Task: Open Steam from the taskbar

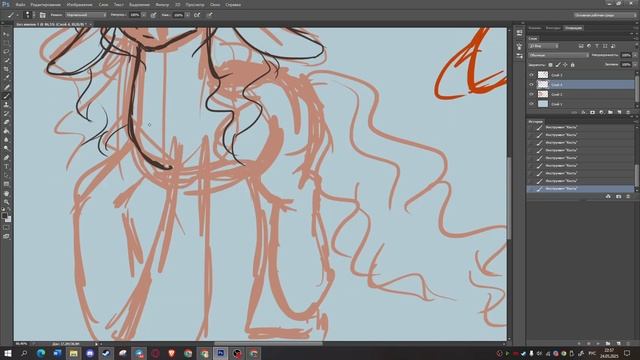Action: pyautogui.click(x=106, y=353)
